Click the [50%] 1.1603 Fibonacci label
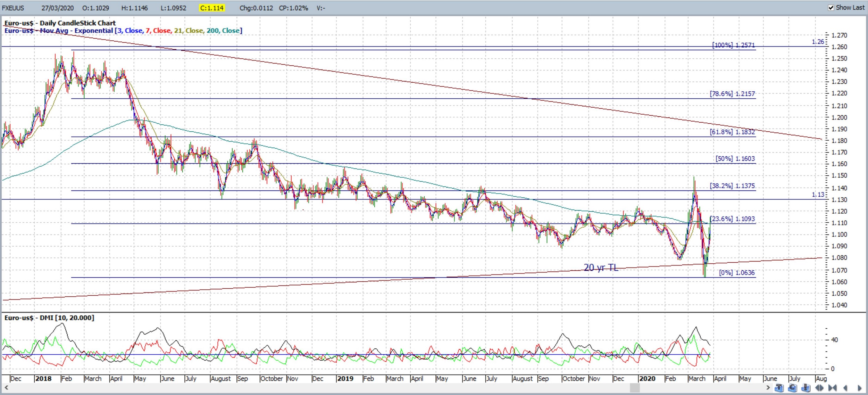 tap(735, 159)
